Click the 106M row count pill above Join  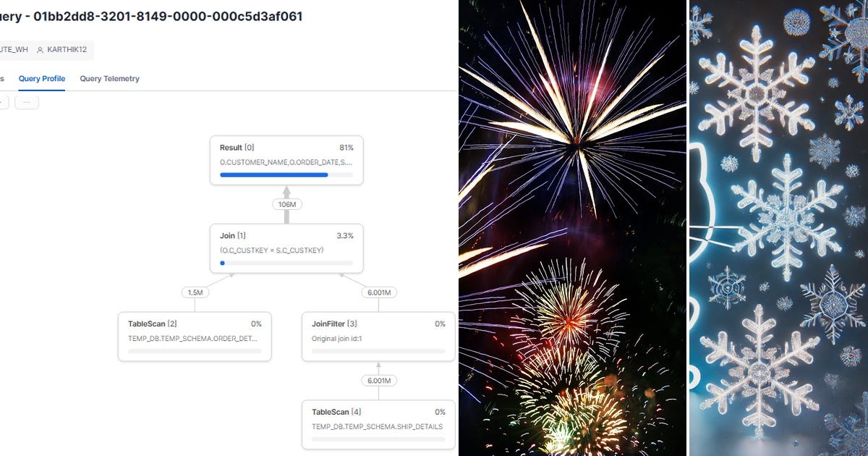(x=286, y=204)
